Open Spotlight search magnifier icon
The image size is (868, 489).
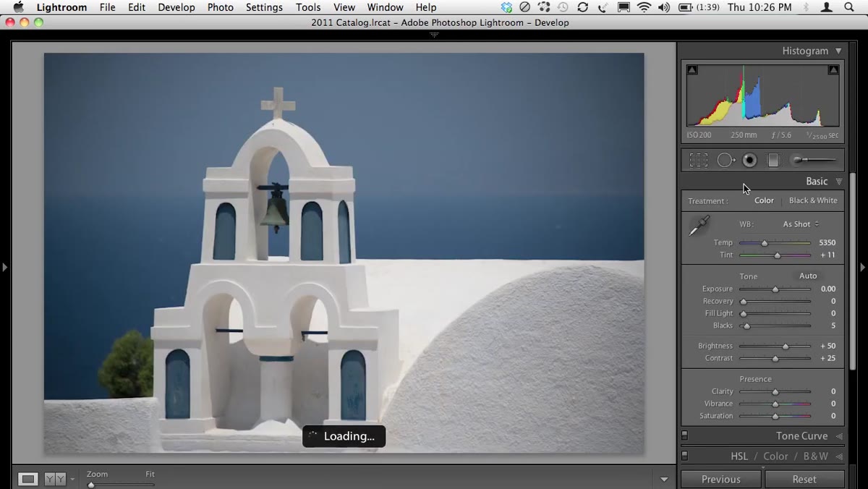(x=849, y=7)
